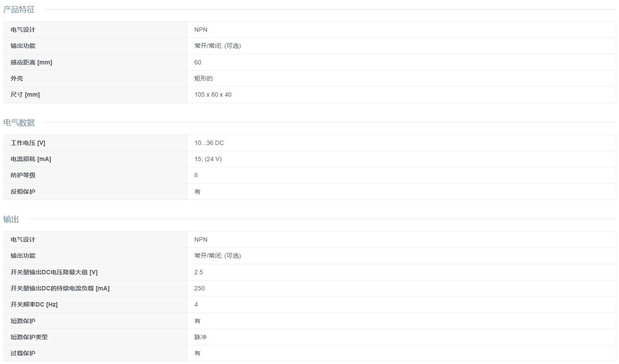Select the 105 x 80 x 40 dimension value
Viewport: 619px width, 364px height.
(213, 94)
